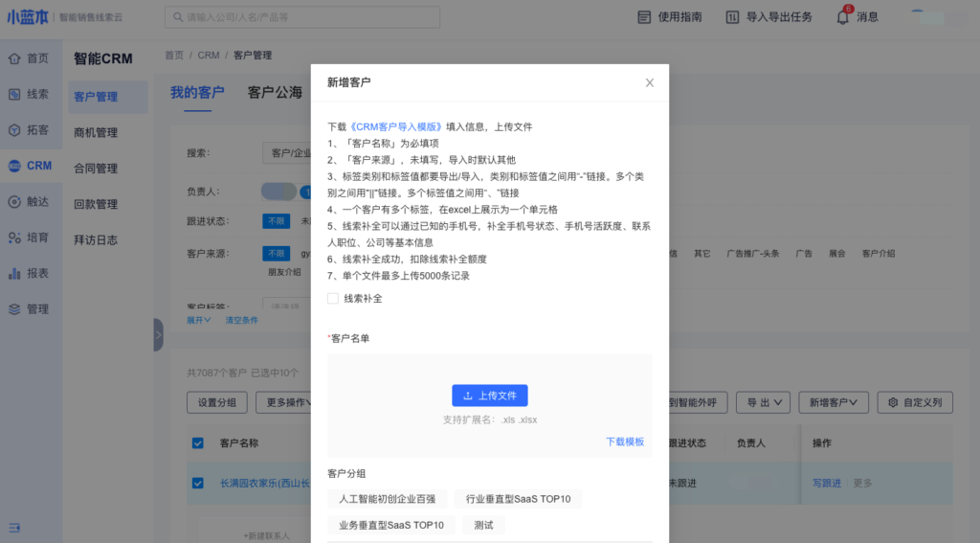Enable the 线索补全 checkbox

333,299
